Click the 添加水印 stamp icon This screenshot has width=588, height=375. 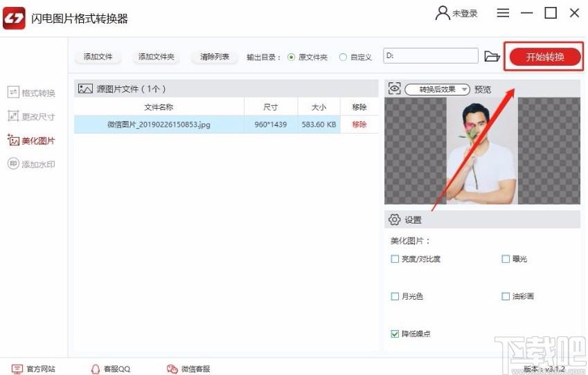coord(13,164)
